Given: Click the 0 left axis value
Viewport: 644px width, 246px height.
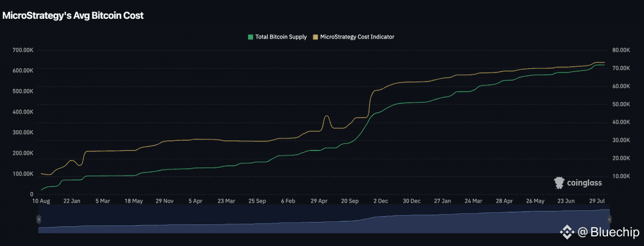Looking at the screenshot, I should click(x=32, y=194).
